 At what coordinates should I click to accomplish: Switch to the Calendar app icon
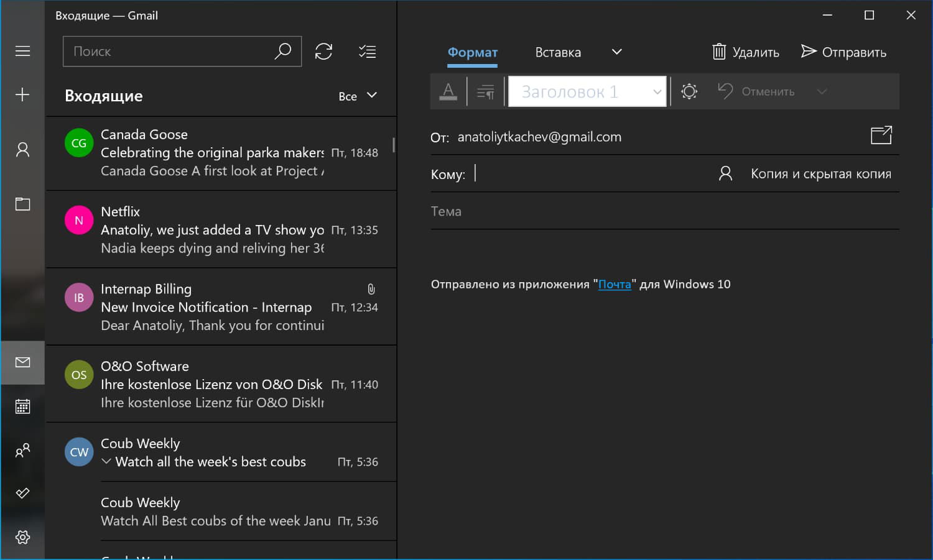coord(22,407)
